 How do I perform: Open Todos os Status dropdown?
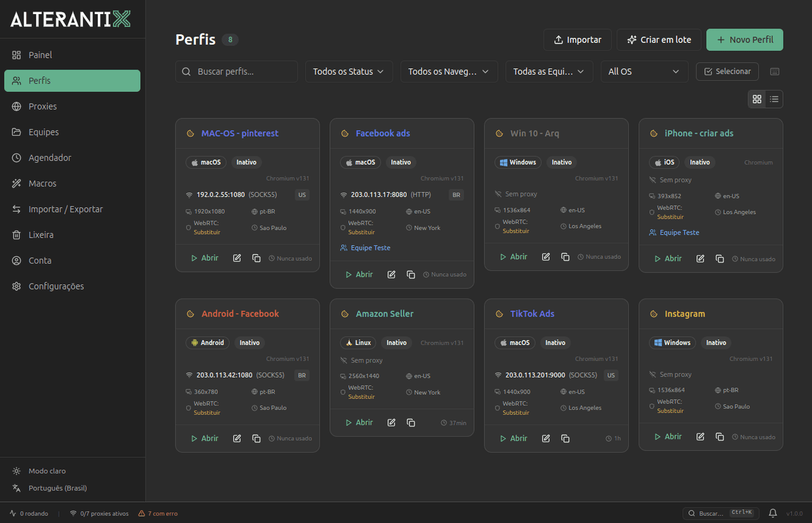349,71
